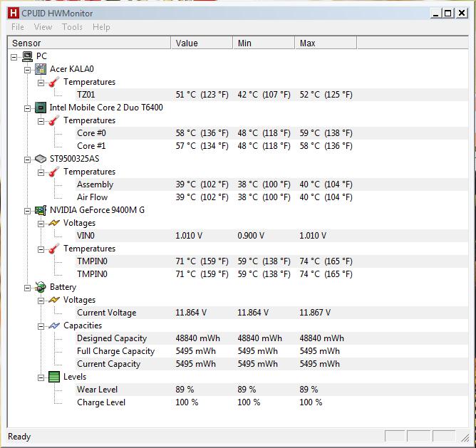Click the NVIDIA GeForce graphics card icon

tap(41, 210)
